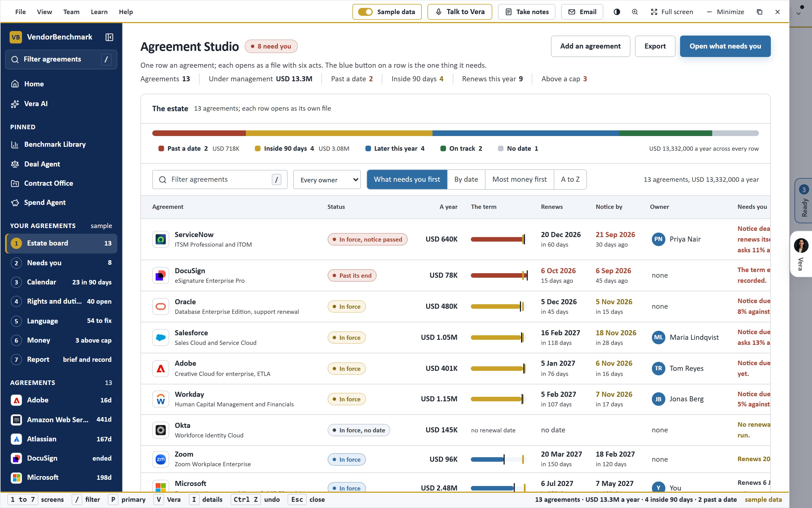Open Home in the sidebar

click(x=61, y=84)
